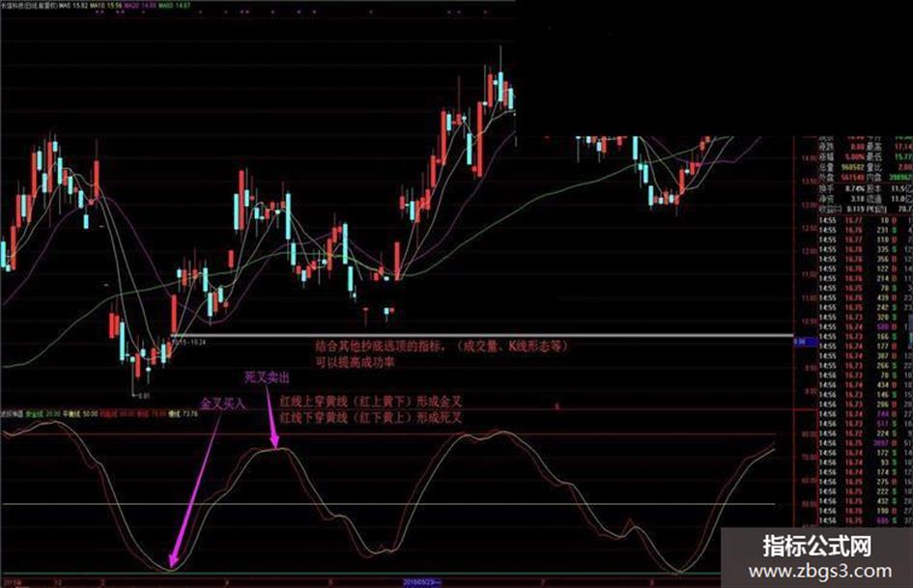Click the 外盘 561548 value in the quote panel

click(x=852, y=177)
